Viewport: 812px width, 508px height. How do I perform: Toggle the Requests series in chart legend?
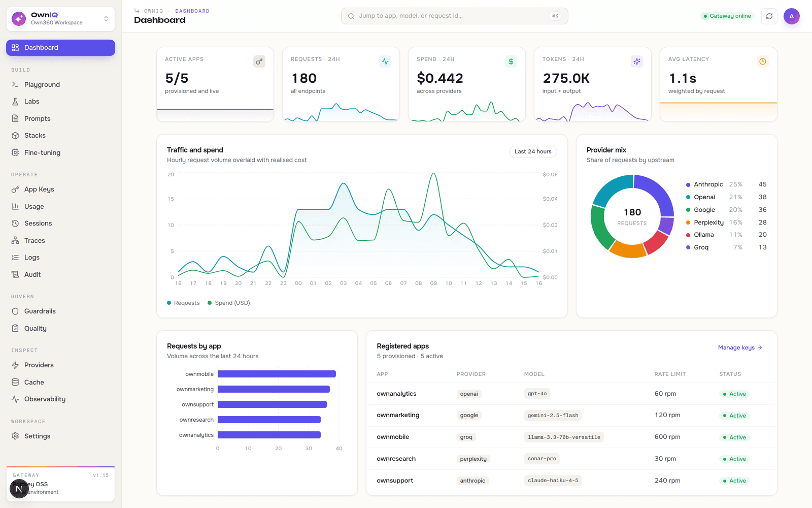point(183,303)
